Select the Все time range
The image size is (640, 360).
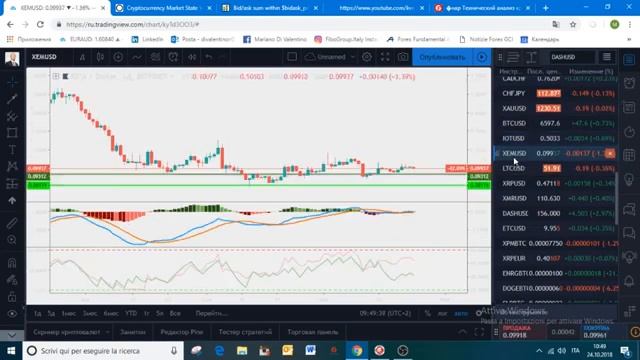[x=175, y=313]
